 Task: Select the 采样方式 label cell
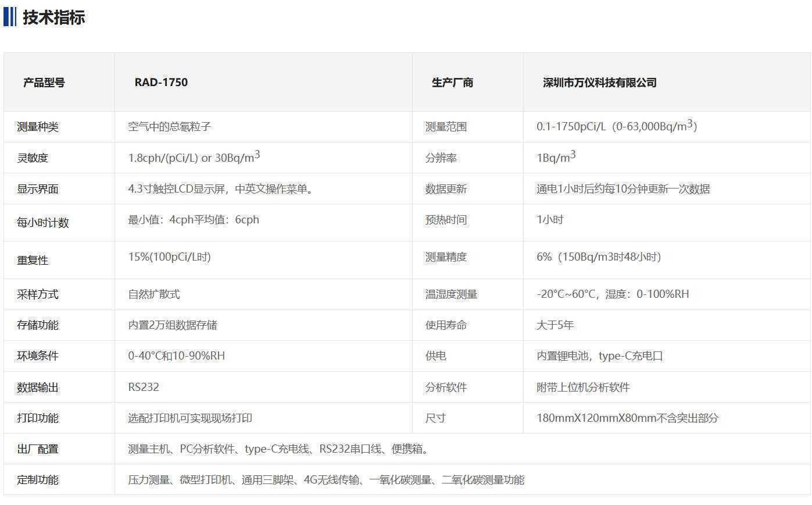click(x=59, y=294)
